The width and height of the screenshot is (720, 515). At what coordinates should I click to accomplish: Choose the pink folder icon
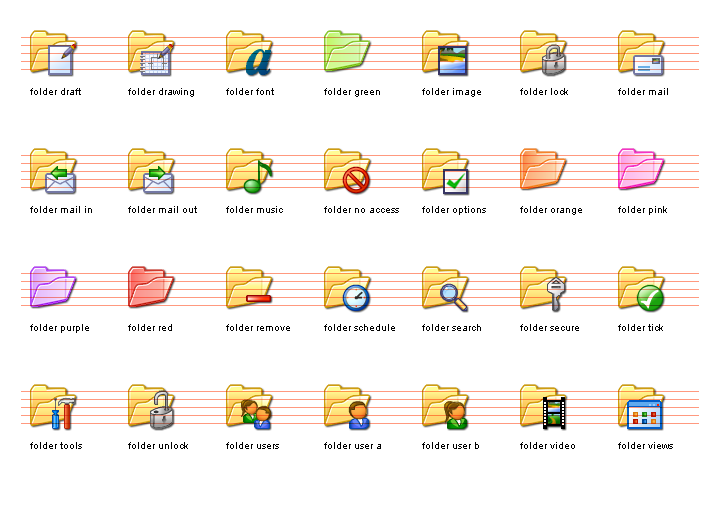click(641, 170)
